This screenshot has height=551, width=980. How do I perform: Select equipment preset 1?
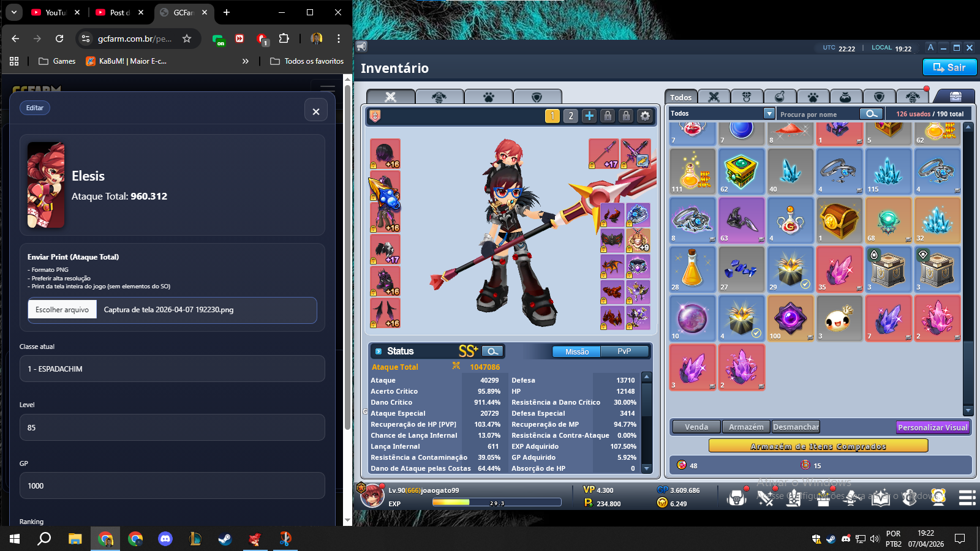point(552,116)
